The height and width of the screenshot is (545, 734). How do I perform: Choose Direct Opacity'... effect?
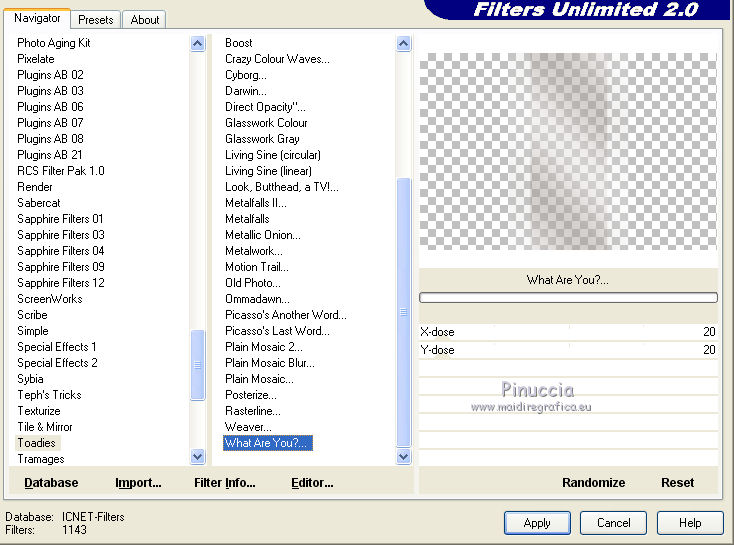[x=265, y=107]
